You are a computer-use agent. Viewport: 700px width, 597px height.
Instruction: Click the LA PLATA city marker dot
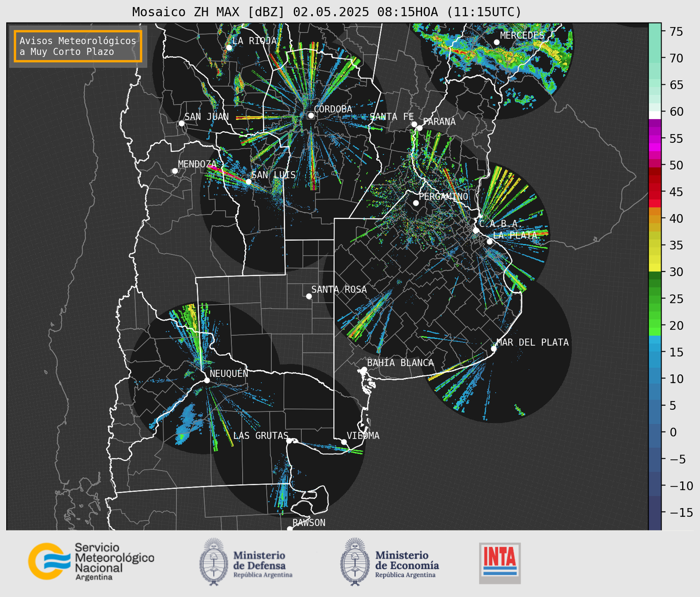(490, 242)
